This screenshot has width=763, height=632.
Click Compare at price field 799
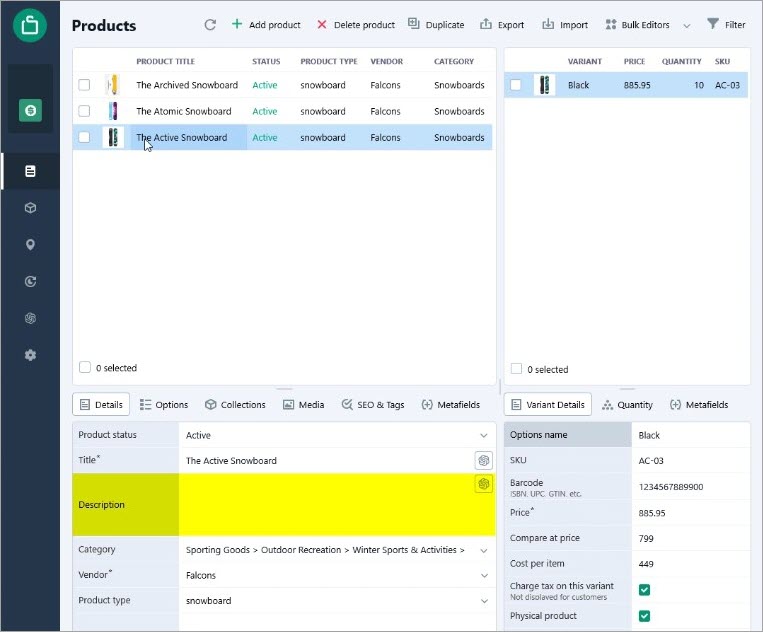[x=690, y=538]
